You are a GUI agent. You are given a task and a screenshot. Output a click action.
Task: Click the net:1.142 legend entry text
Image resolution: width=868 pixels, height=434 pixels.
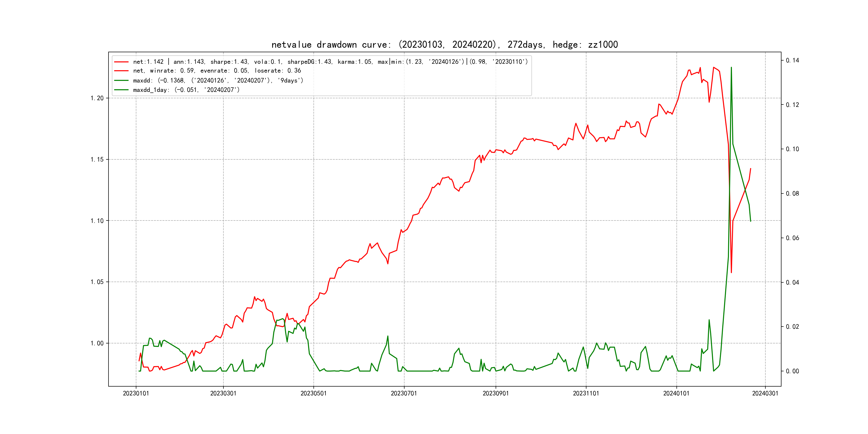click(330, 62)
